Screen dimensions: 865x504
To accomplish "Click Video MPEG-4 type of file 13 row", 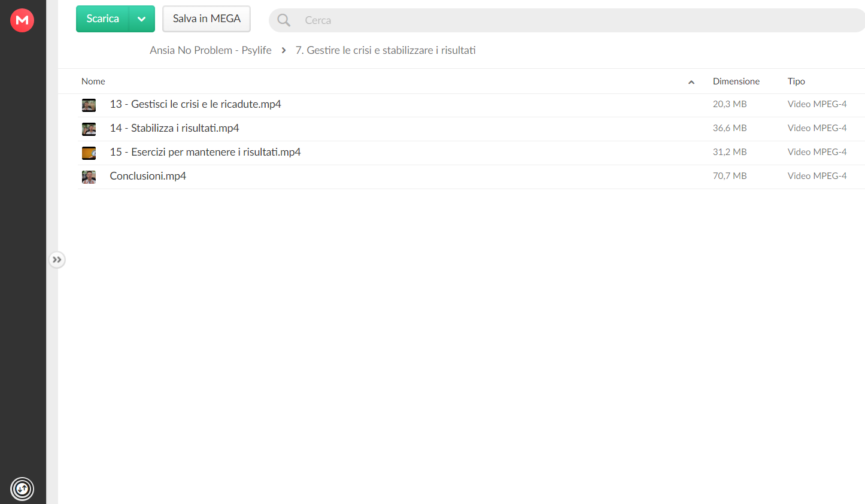I will coord(817,104).
